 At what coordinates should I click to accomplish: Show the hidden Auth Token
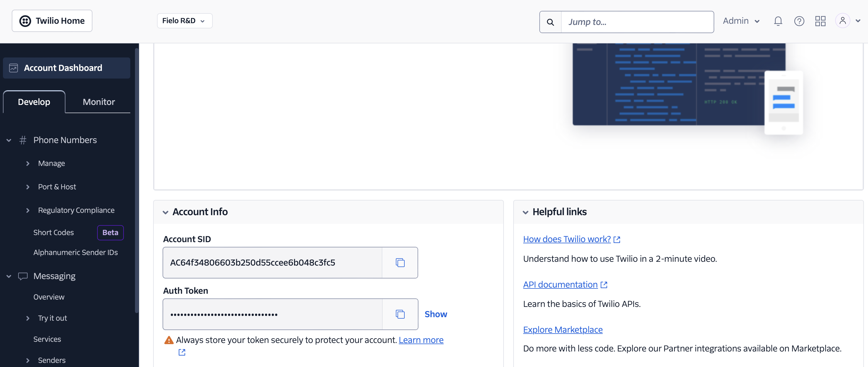(436, 314)
